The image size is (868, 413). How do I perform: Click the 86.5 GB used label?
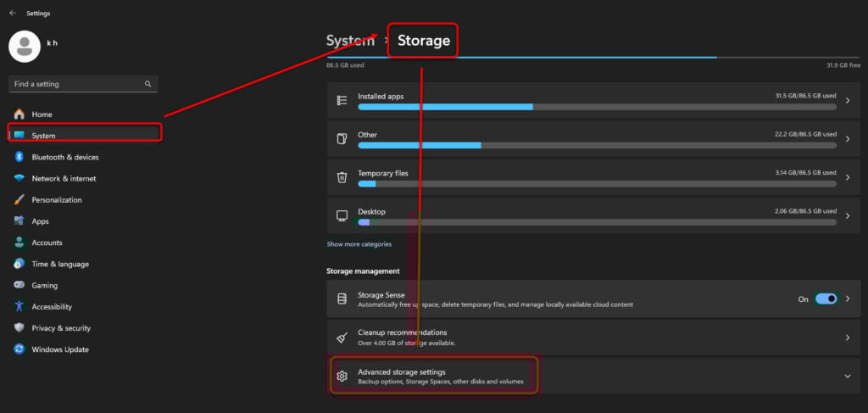[x=345, y=65]
